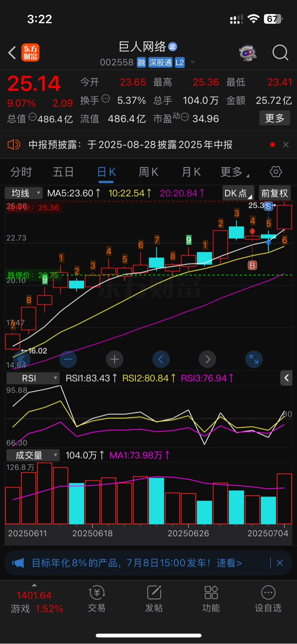
Task: Close the 目标年化8% promo banner
Action: point(280,563)
